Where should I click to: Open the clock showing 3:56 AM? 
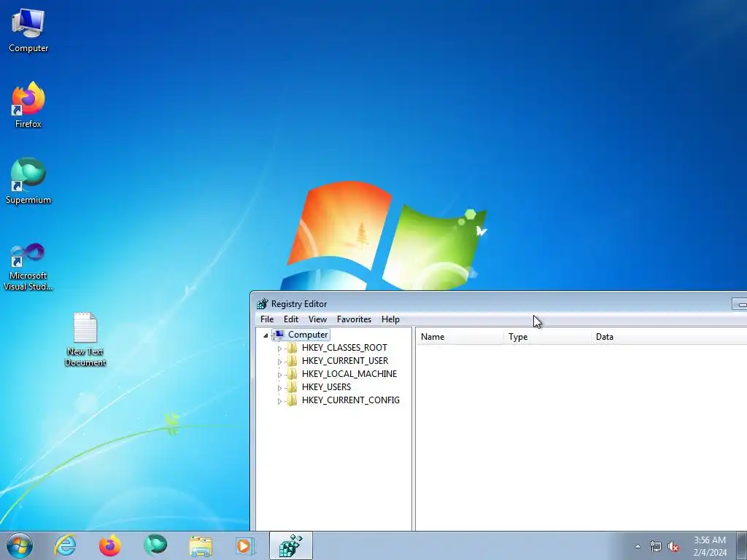tap(710, 546)
